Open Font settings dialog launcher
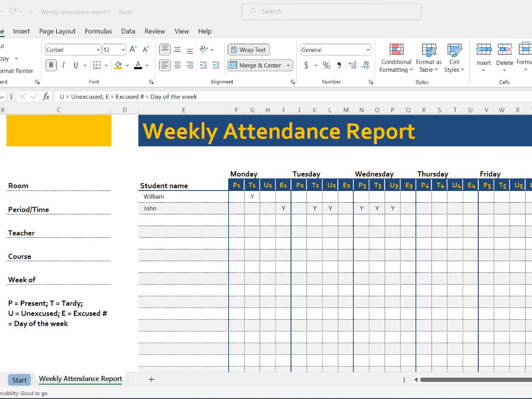The height and width of the screenshot is (399, 532). (151, 82)
